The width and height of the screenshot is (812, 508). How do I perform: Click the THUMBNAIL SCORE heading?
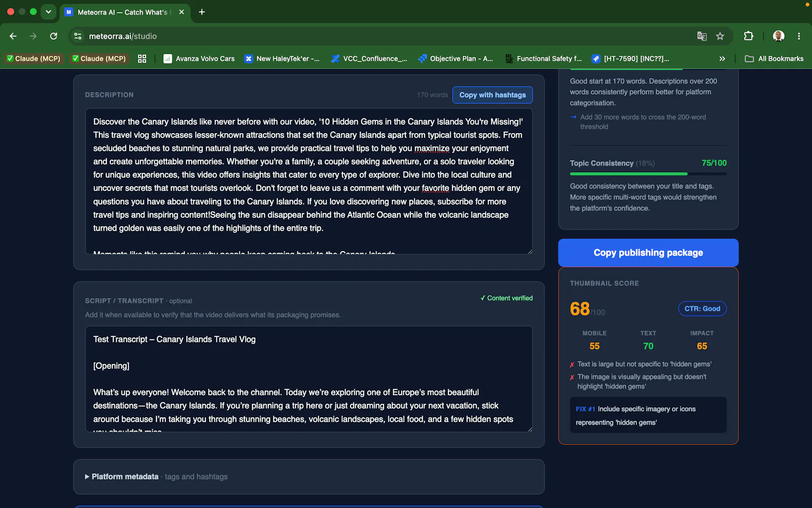[x=604, y=283]
